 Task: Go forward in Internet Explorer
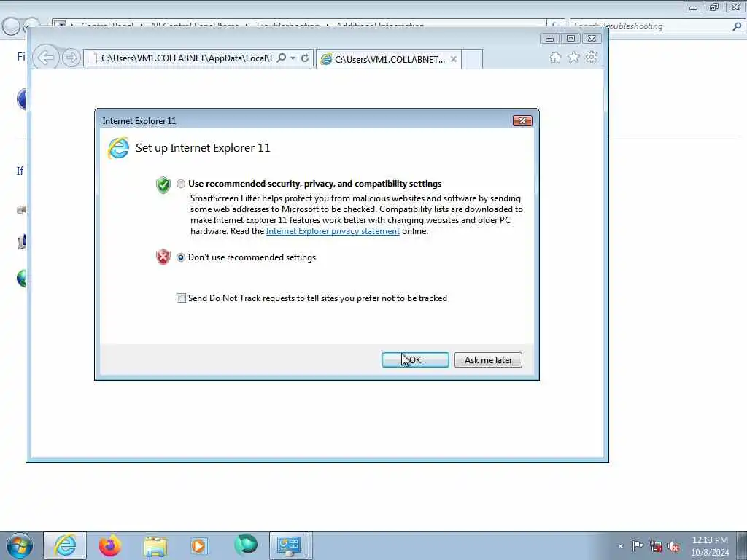click(x=71, y=58)
